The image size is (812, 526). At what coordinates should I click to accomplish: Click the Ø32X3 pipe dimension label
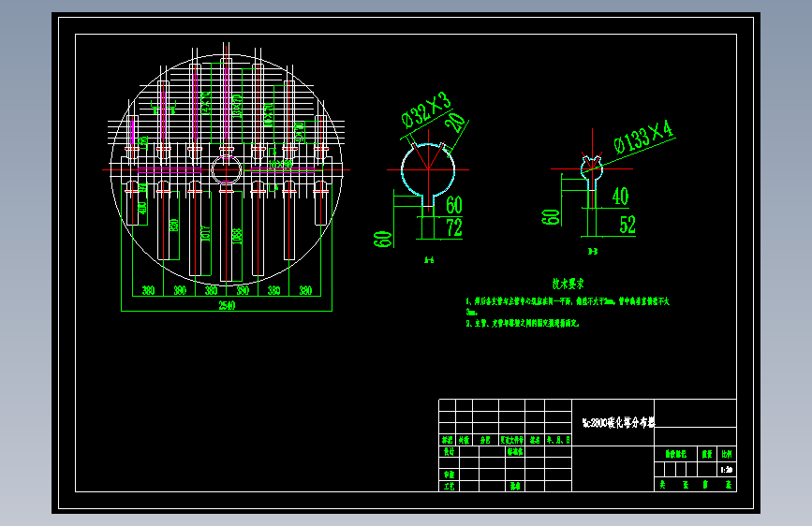(427, 110)
